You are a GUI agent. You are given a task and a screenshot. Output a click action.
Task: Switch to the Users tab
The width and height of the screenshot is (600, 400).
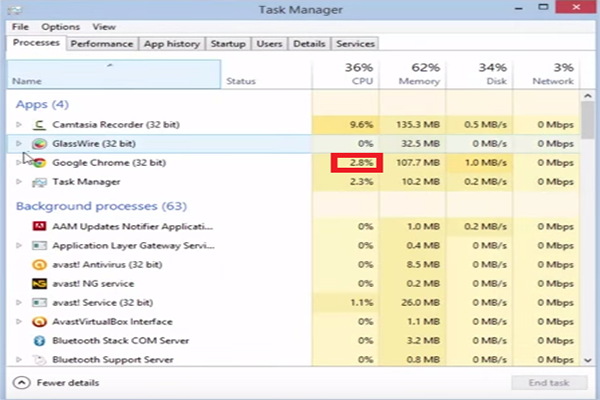click(x=269, y=44)
